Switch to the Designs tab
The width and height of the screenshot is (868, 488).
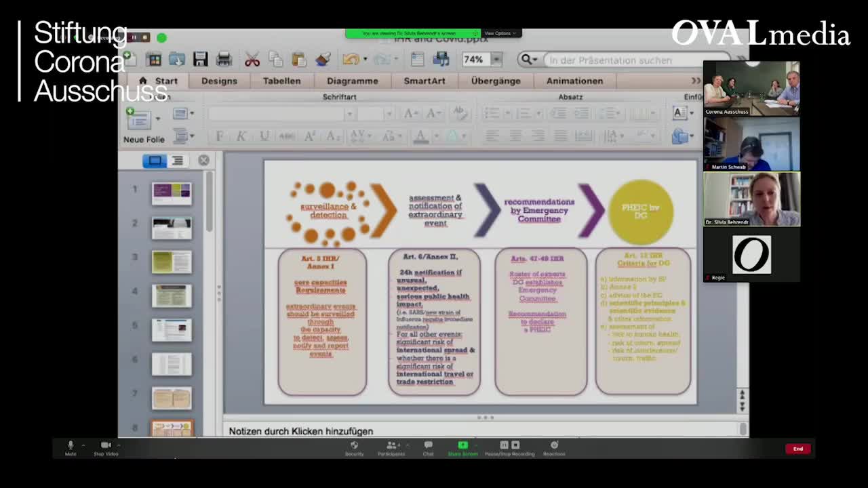pyautogui.click(x=219, y=81)
